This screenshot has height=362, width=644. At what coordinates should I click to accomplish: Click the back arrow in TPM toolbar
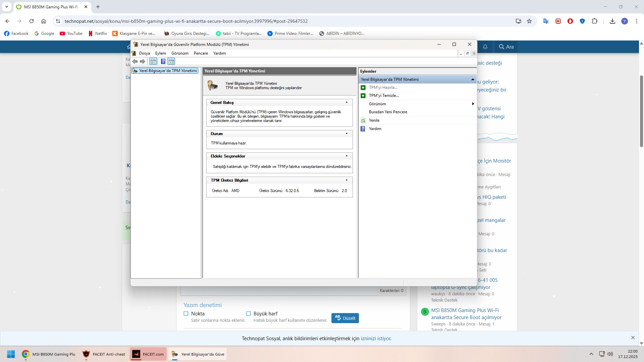135,61
